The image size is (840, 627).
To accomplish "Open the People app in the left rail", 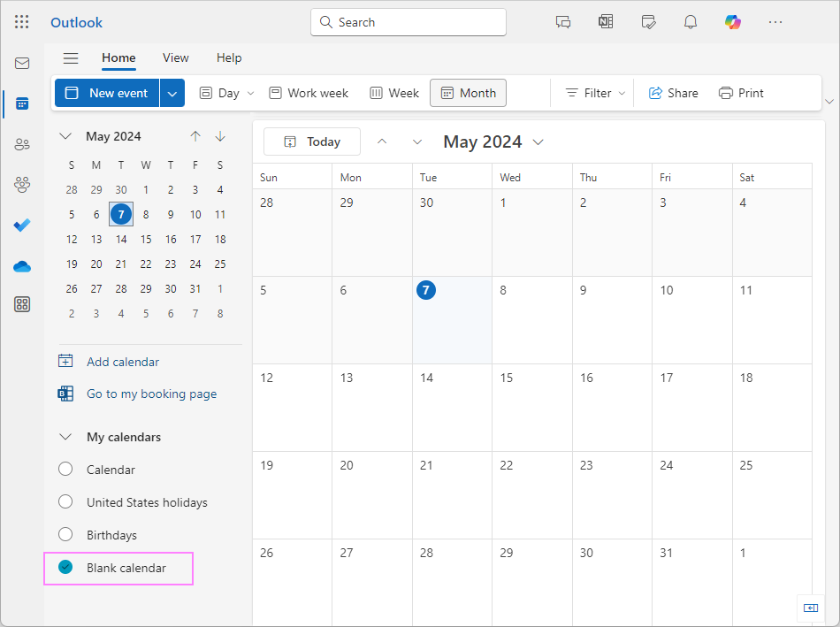I will (x=22, y=144).
